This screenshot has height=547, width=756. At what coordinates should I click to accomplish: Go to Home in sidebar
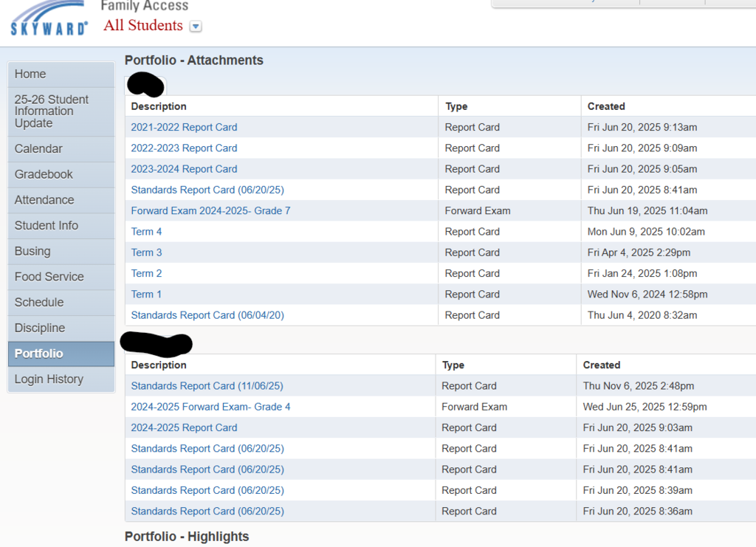click(x=30, y=74)
